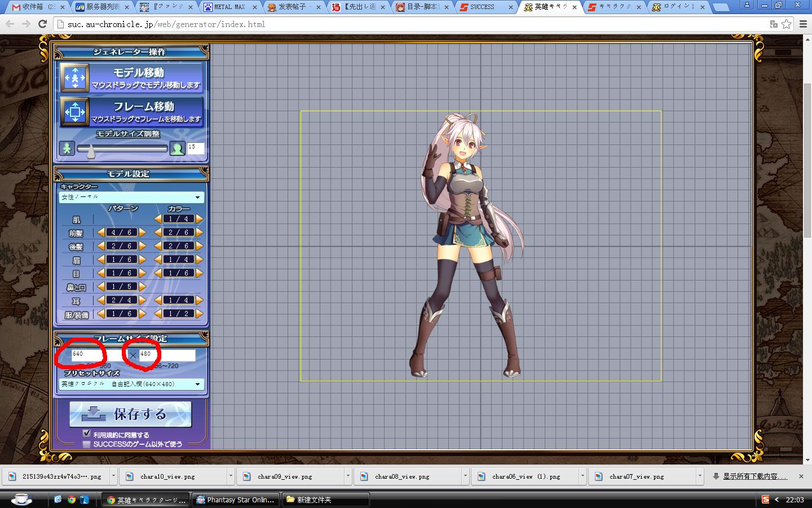Click the model size slider handle
Image resolution: width=812 pixels, height=508 pixels.
click(x=90, y=151)
